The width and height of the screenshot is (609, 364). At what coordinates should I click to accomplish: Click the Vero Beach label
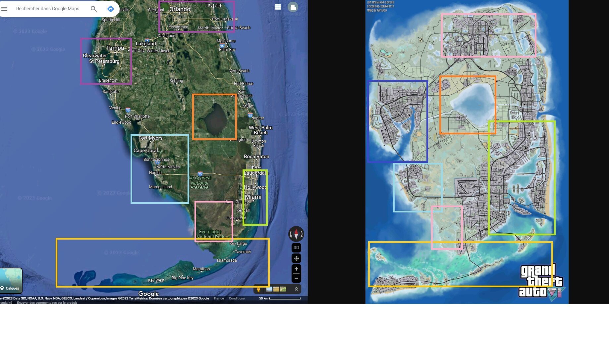pyautogui.click(x=239, y=71)
